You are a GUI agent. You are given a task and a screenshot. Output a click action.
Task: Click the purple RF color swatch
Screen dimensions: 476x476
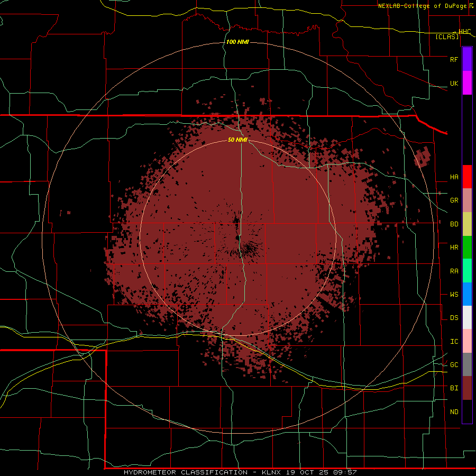click(x=467, y=59)
